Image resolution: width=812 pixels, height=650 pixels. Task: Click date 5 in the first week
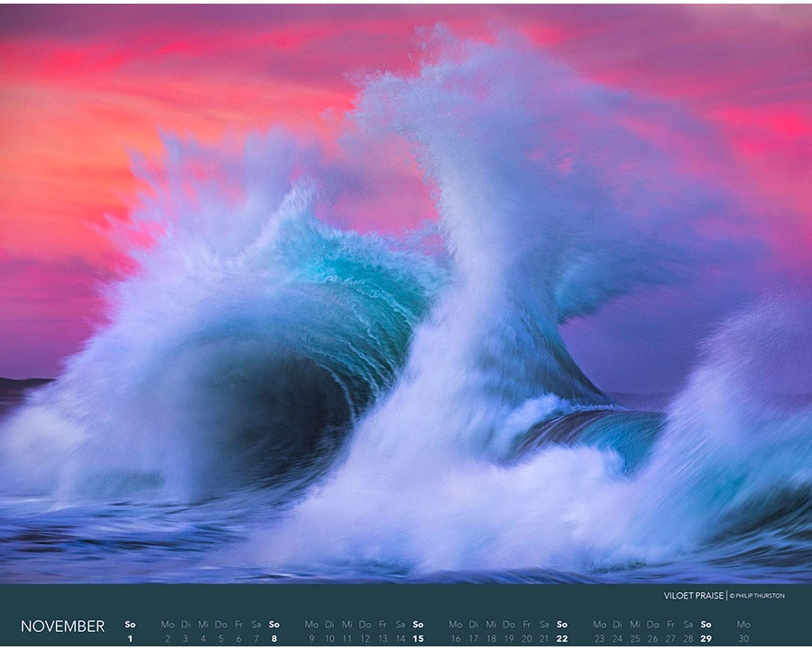coord(221,638)
